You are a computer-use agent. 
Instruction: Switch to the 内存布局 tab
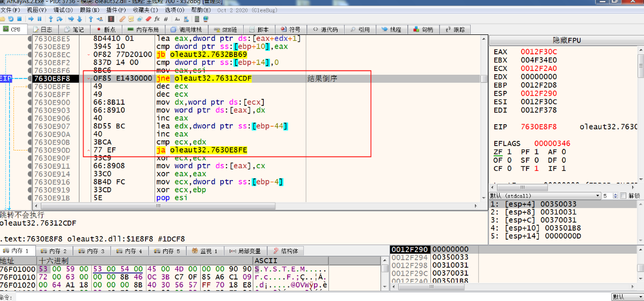pos(143,30)
